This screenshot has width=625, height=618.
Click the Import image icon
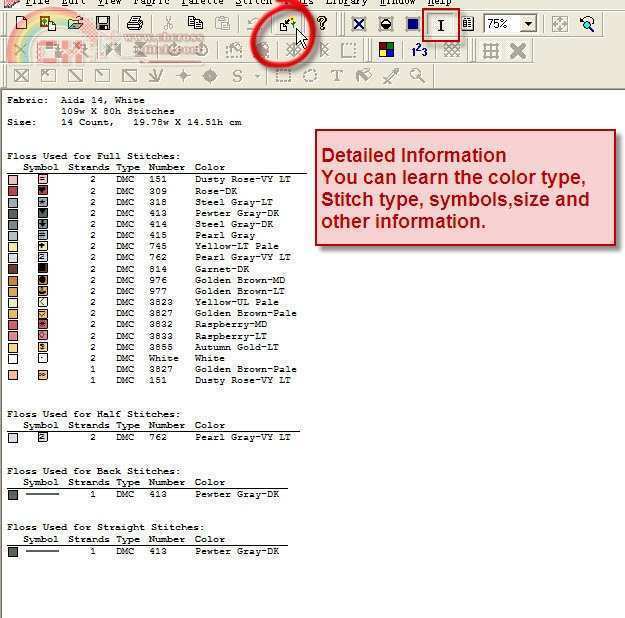click(x=48, y=23)
